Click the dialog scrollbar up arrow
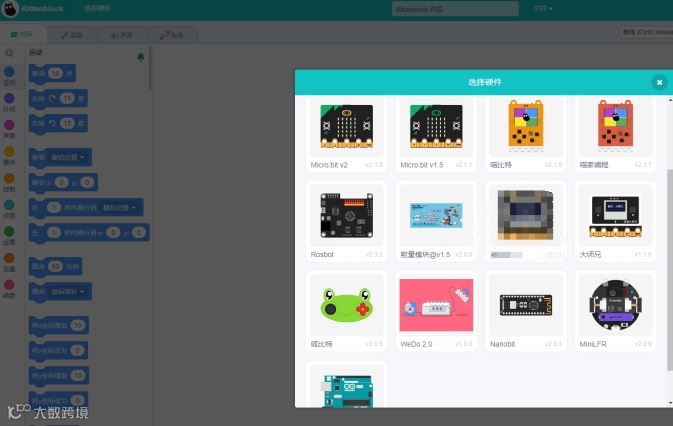 [x=670, y=100]
